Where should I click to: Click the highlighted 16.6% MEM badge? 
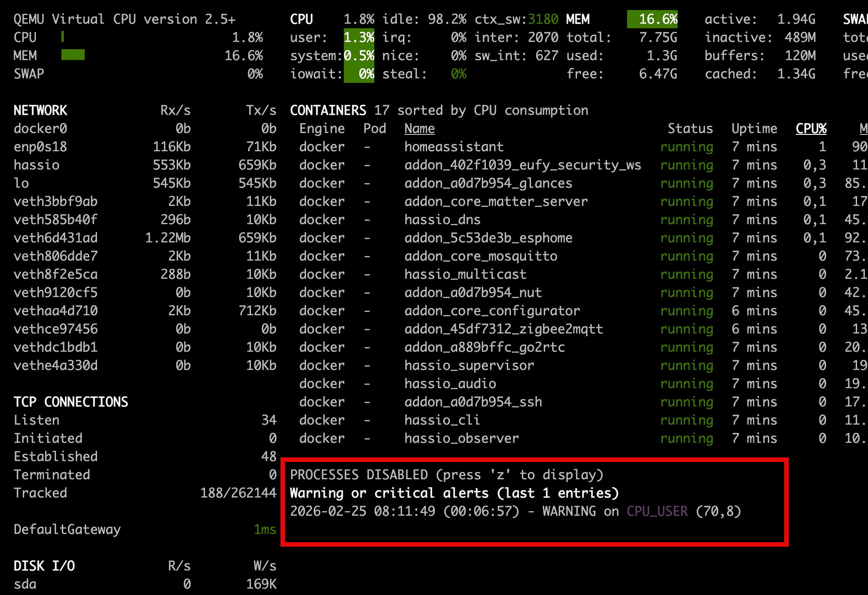(652, 19)
